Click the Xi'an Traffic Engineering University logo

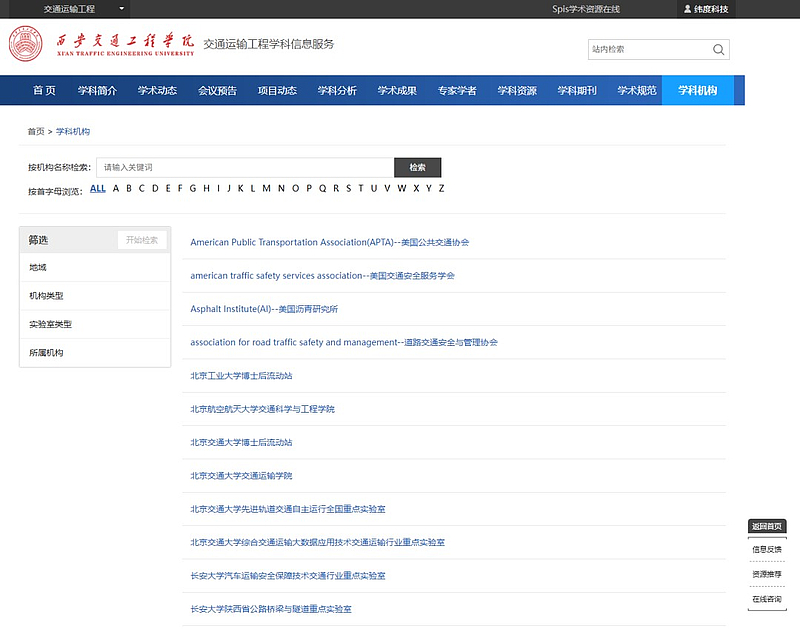click(102, 45)
